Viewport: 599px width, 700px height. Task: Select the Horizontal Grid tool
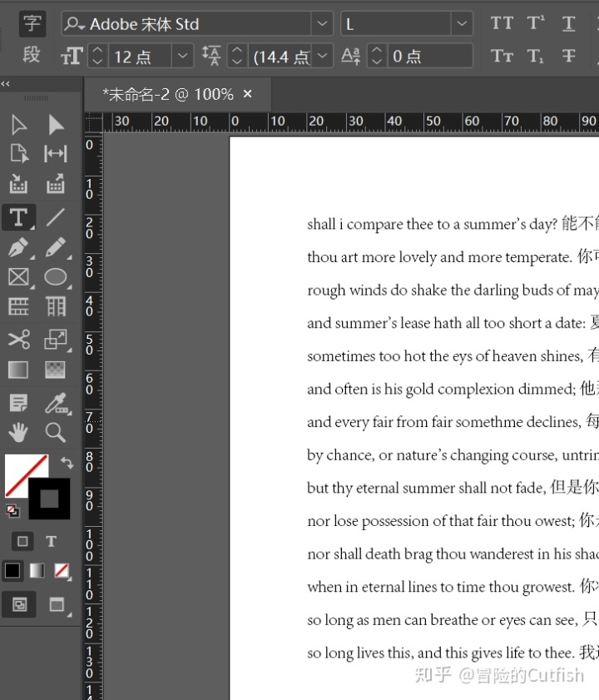pos(19,306)
